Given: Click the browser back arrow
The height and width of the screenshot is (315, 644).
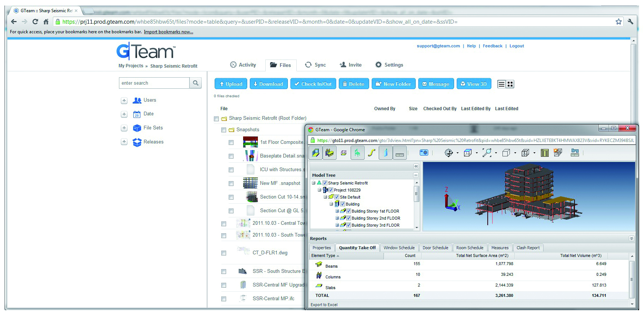Looking at the screenshot, I should coord(14,21).
